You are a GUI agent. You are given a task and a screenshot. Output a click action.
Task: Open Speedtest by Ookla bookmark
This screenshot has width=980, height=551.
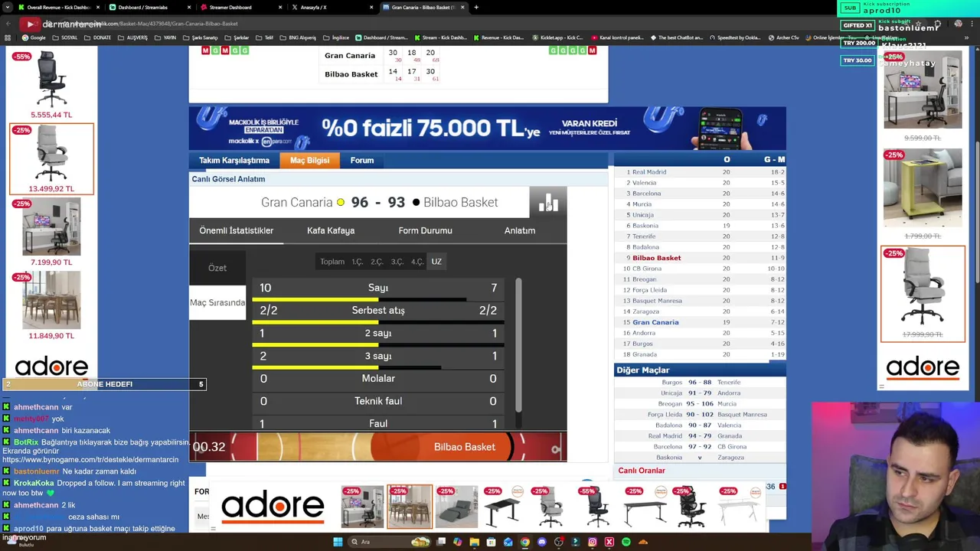(735, 37)
